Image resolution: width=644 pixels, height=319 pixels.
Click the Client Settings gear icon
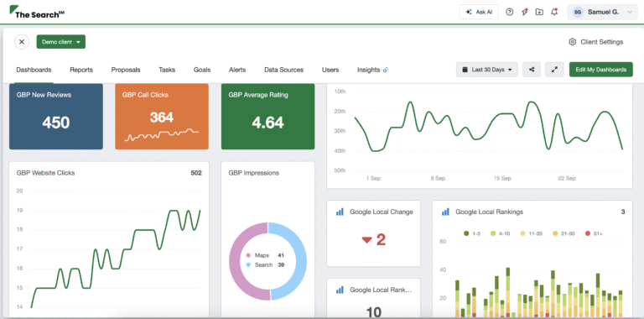click(572, 42)
